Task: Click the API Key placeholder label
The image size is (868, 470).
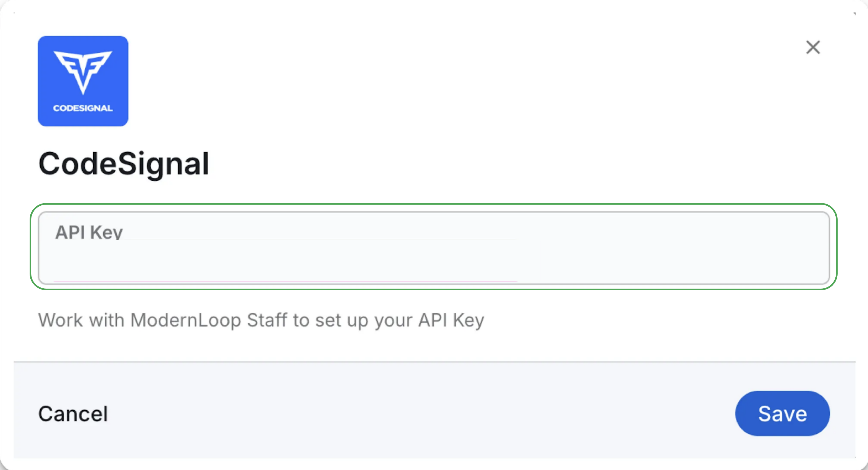Action: tap(89, 232)
